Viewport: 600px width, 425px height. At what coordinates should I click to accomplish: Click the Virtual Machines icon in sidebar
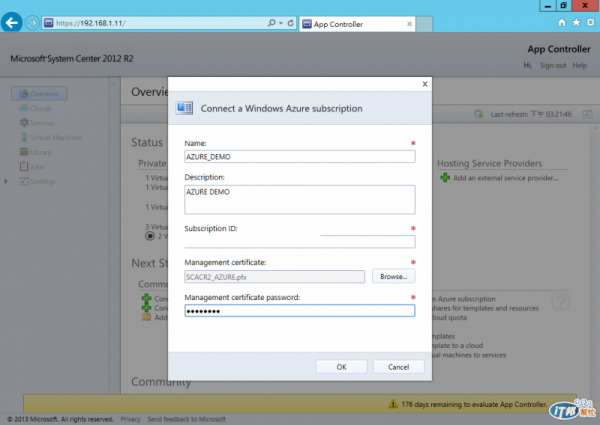(24, 137)
